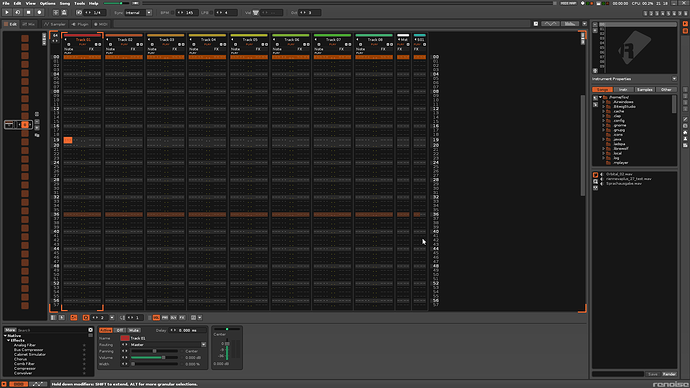690x388 pixels.
Task: Open the Instr. browser tab
Action: (624, 90)
